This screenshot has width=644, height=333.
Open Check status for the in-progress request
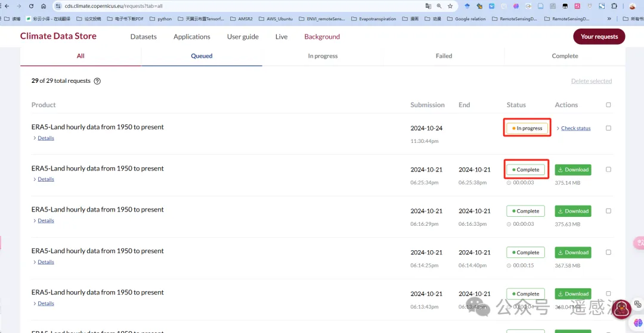[576, 128]
